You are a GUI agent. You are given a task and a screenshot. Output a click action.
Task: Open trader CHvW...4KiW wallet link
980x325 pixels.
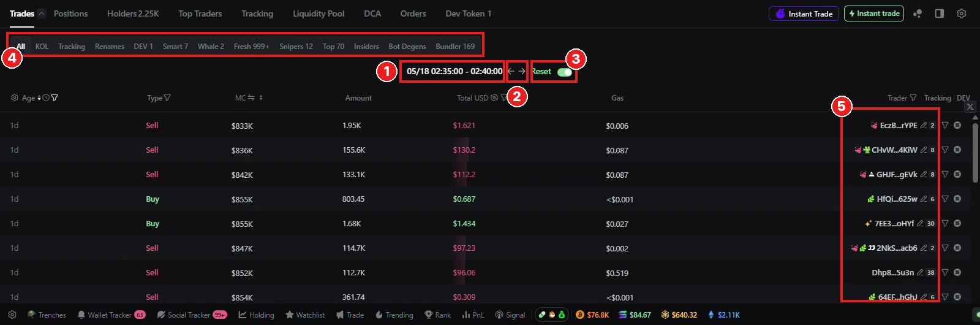click(894, 150)
